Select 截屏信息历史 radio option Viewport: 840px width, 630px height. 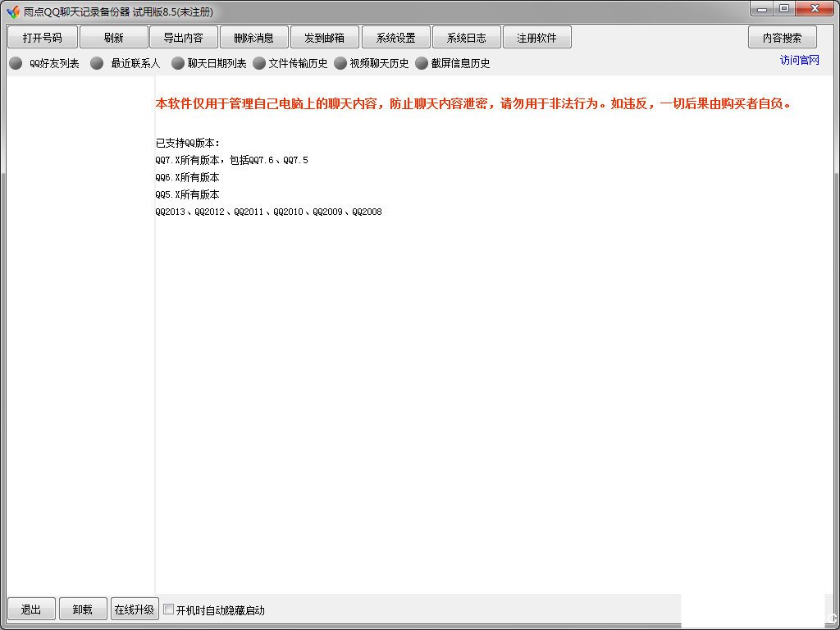point(422,63)
